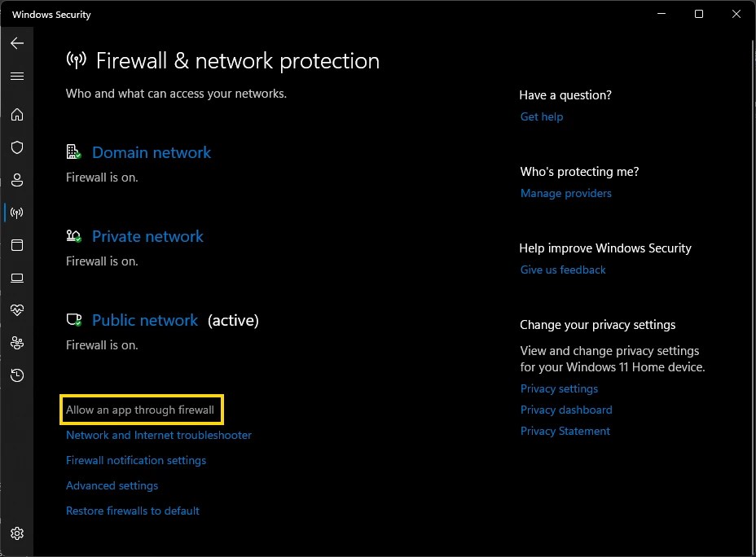This screenshot has width=756, height=557.
Task: Open Device performance & health heart icon
Action: pos(17,310)
